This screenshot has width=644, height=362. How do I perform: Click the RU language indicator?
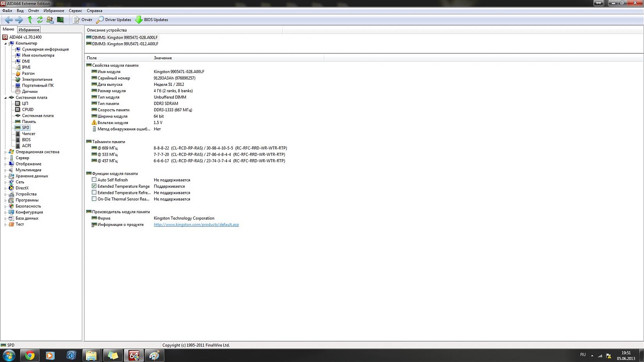[583, 355]
